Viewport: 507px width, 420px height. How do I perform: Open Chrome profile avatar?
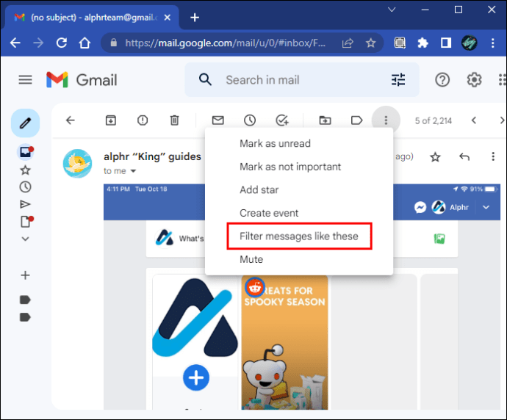pos(469,43)
